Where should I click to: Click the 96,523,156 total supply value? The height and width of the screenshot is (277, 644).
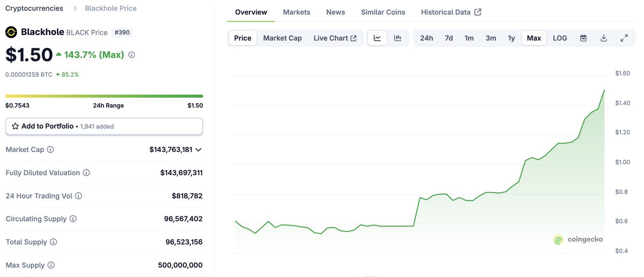(184, 242)
